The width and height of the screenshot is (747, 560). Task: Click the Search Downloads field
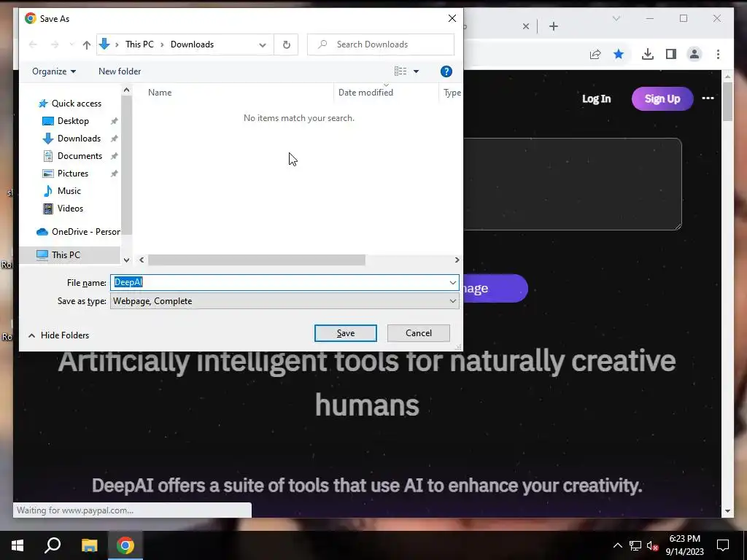pyautogui.click(x=381, y=44)
